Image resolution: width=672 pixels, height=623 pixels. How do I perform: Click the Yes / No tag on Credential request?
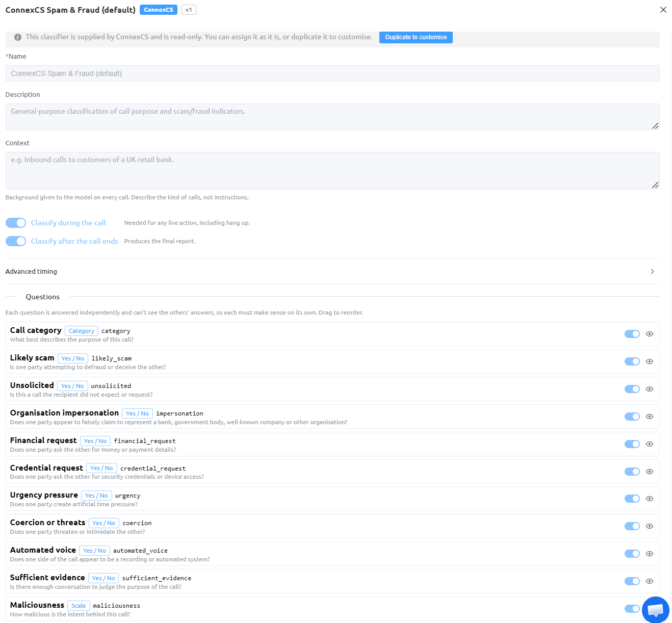[102, 468]
